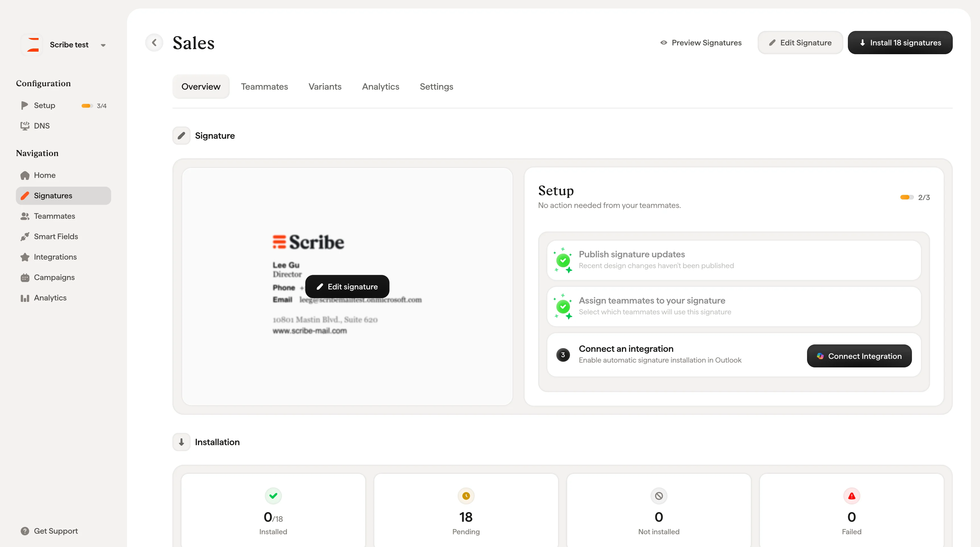
Task: Click the Smart Fields plug icon
Action: coord(25,237)
